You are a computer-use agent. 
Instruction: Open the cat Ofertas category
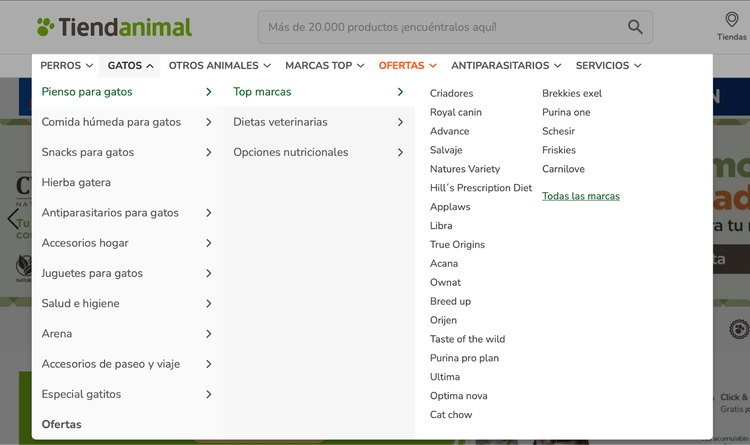61,424
